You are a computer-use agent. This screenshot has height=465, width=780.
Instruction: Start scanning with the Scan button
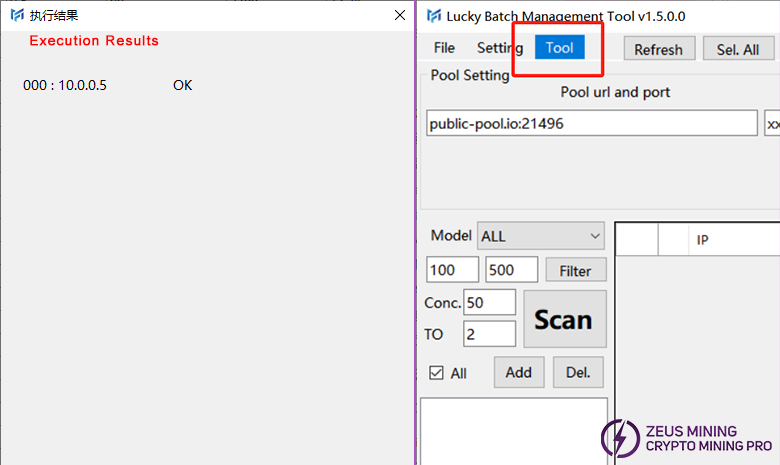pos(564,319)
